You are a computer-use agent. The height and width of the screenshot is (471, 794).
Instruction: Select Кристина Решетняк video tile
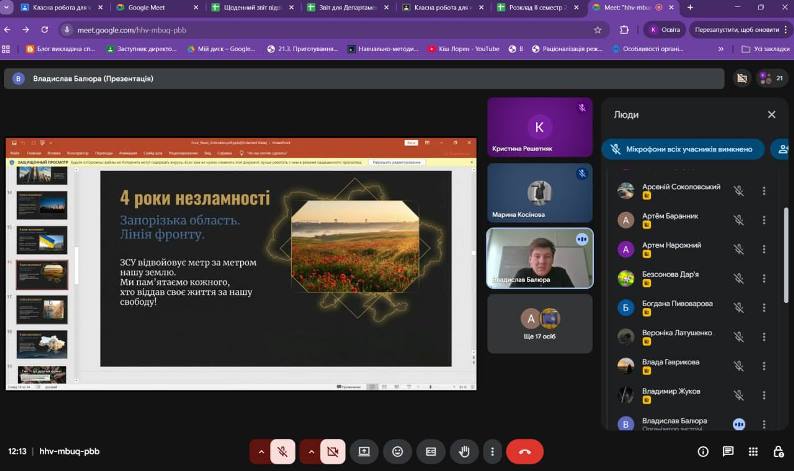pyautogui.click(x=540, y=127)
